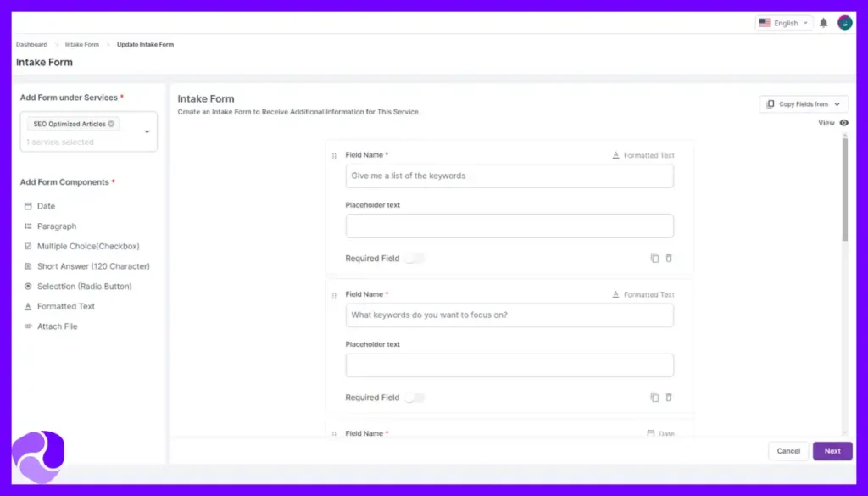Click the Placeholder text input of the first field
This screenshot has height=496, width=868.
point(509,226)
